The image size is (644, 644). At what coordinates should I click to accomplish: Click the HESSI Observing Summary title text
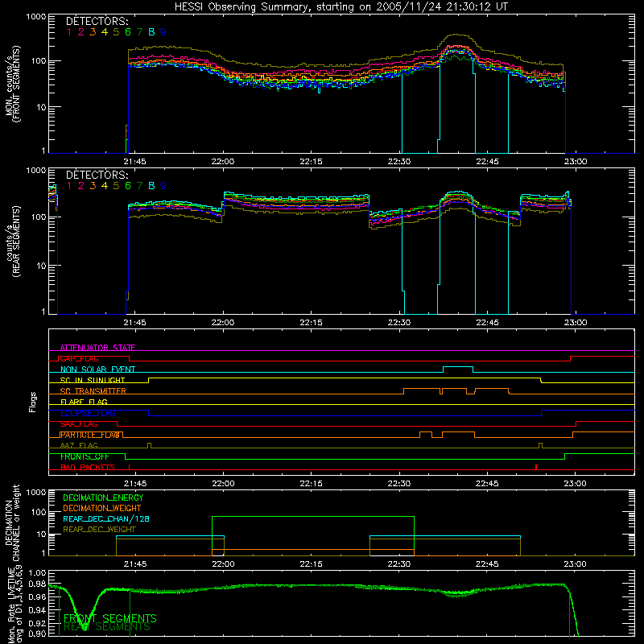click(x=341, y=6)
